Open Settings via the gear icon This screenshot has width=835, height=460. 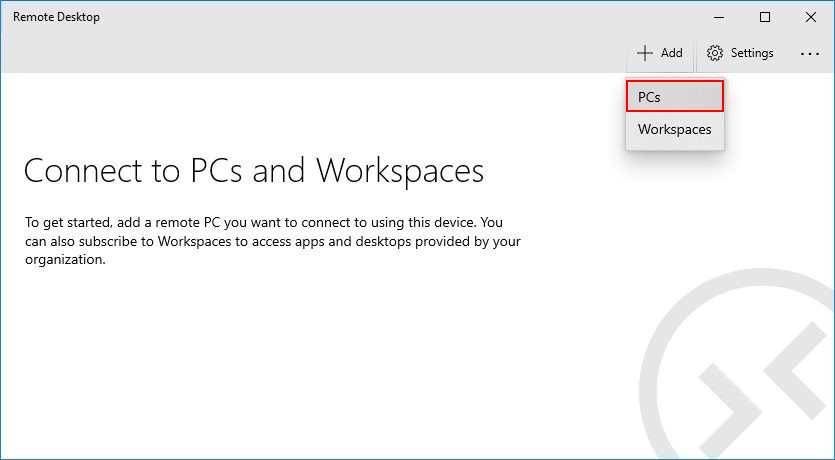[x=715, y=53]
